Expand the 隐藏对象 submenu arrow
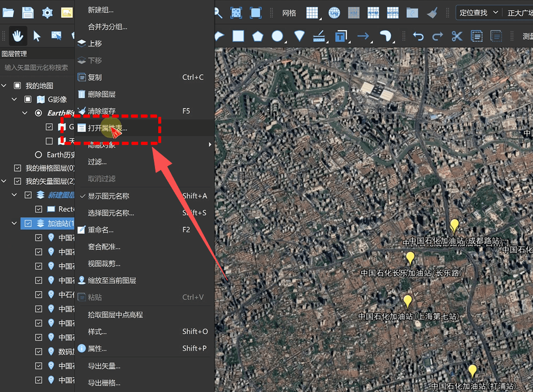The width and height of the screenshot is (533, 392). (210, 144)
